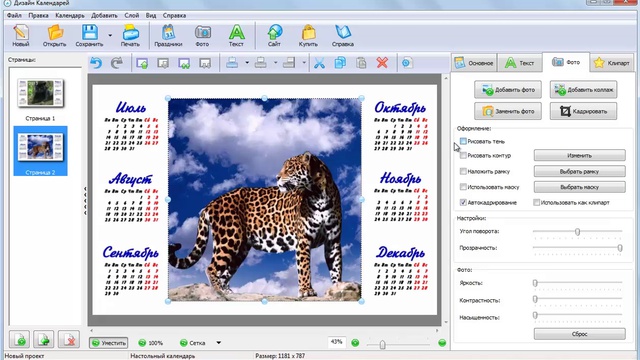The height and width of the screenshot is (360, 640).
Task: Check the Наложить рамку option
Action: coord(463,171)
